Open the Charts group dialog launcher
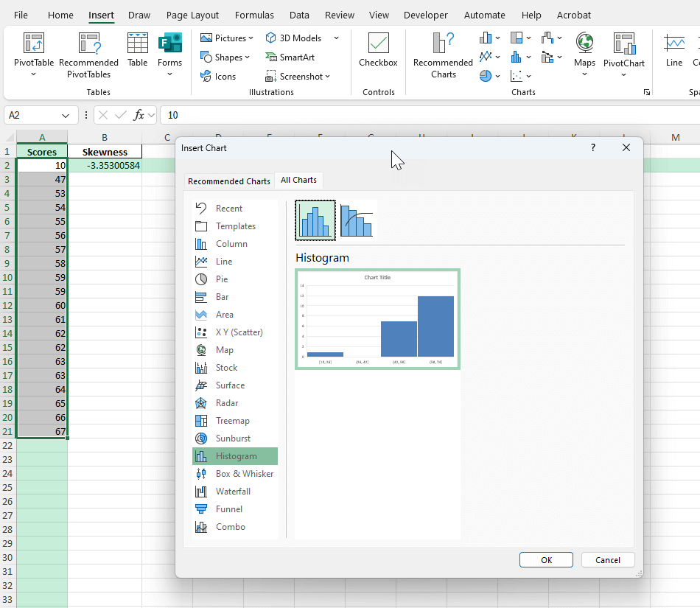The width and height of the screenshot is (700, 608). tap(646, 92)
